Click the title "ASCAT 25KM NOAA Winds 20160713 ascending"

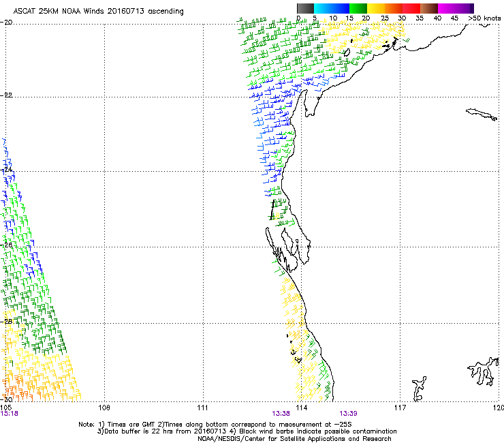pyautogui.click(x=98, y=12)
